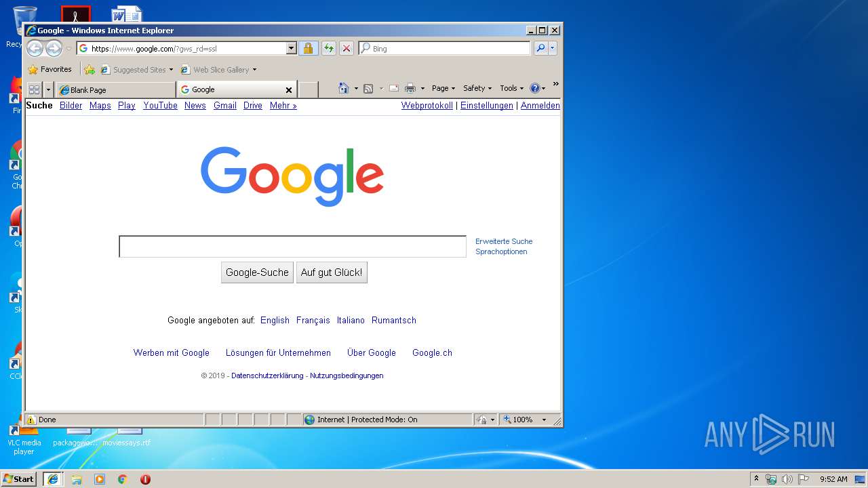868x488 pixels.
Task: Open Play link in Google header
Action: click(126, 105)
